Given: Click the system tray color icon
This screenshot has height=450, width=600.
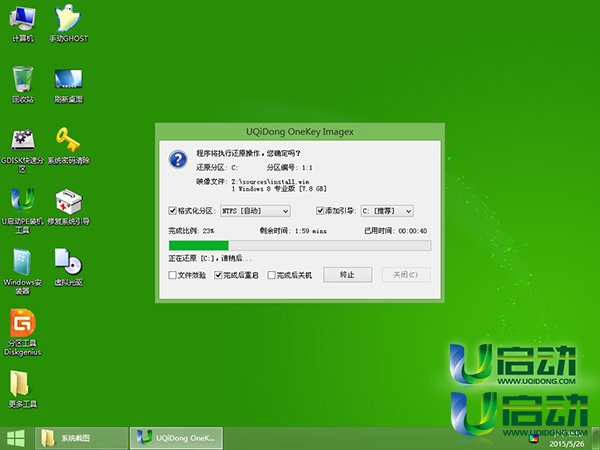Looking at the screenshot, I should click(x=533, y=438).
